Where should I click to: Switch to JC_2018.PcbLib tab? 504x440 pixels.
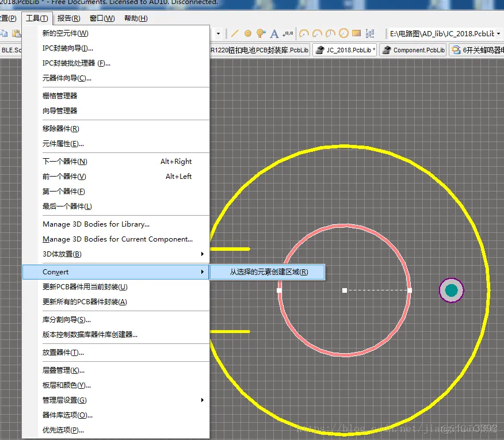[x=345, y=50]
